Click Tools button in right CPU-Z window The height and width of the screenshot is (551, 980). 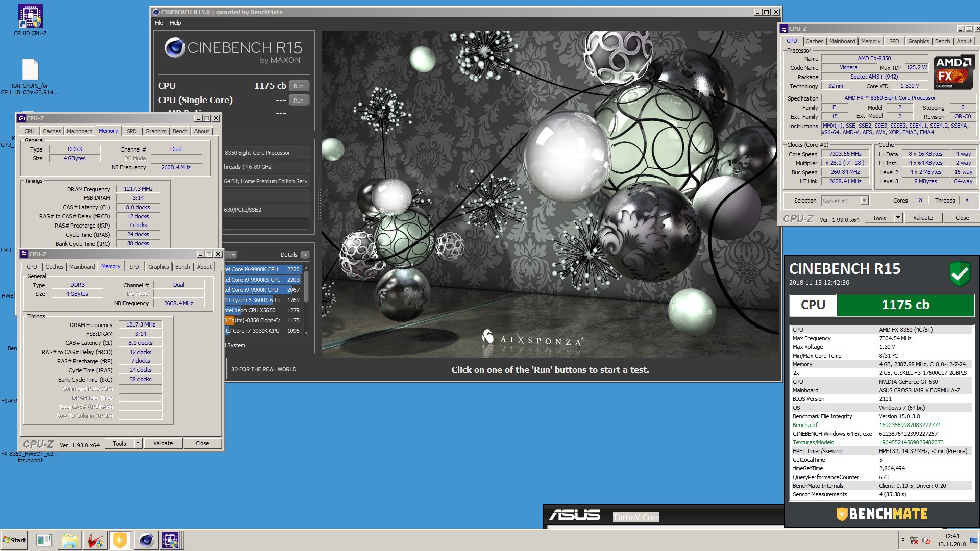[x=879, y=218]
